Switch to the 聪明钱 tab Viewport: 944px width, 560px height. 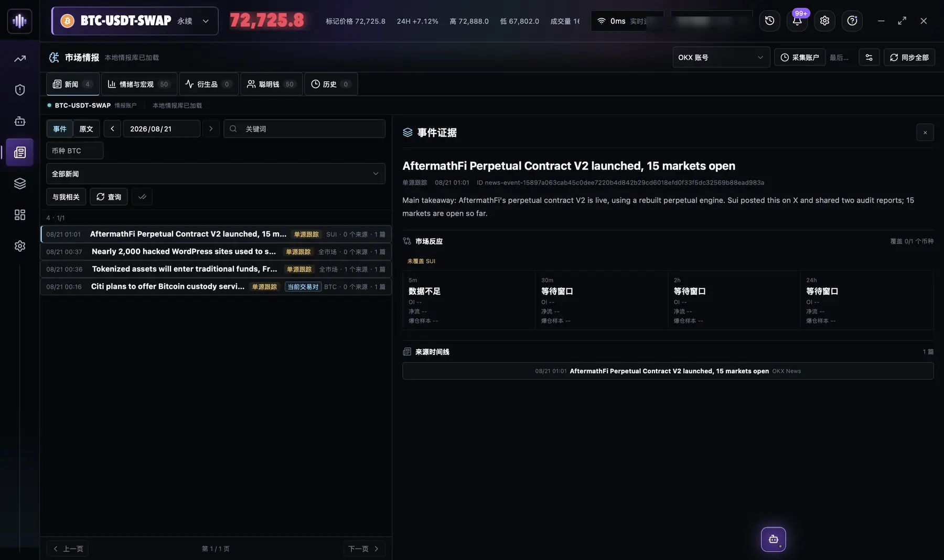coord(272,84)
